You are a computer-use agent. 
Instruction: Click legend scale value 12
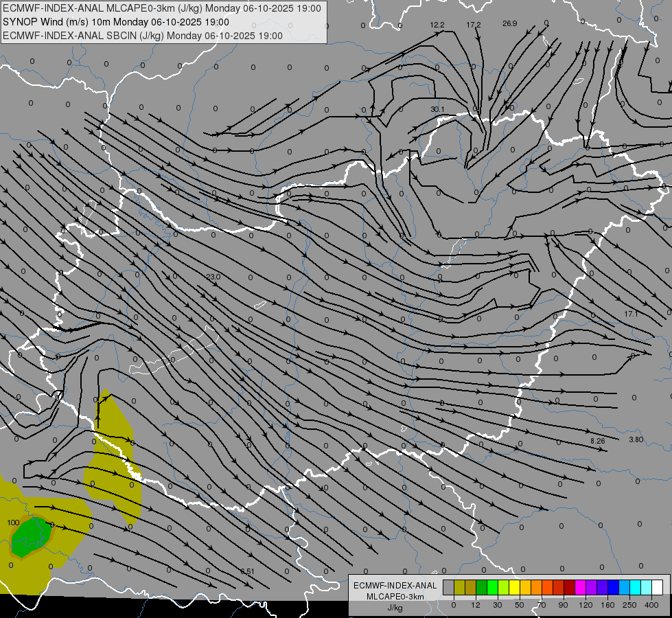476,605
